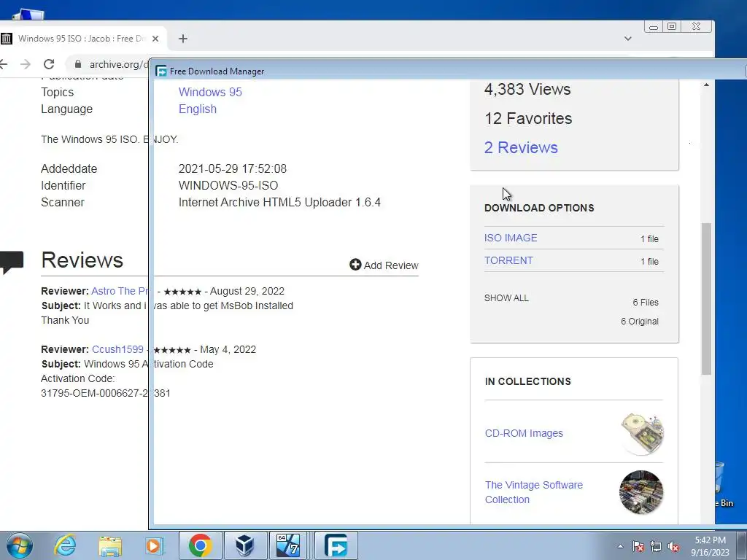The width and height of the screenshot is (747, 560).
Task: Reload the archive.org page in Chrome
Action: coord(49,64)
